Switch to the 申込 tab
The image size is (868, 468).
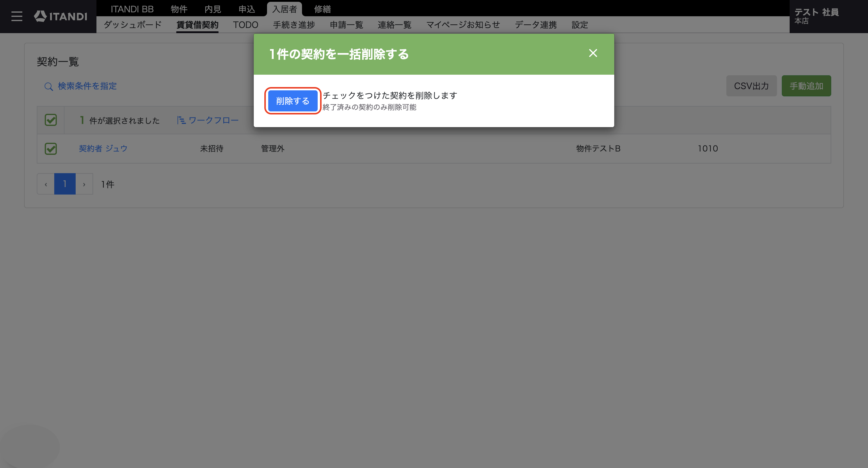pos(247,9)
